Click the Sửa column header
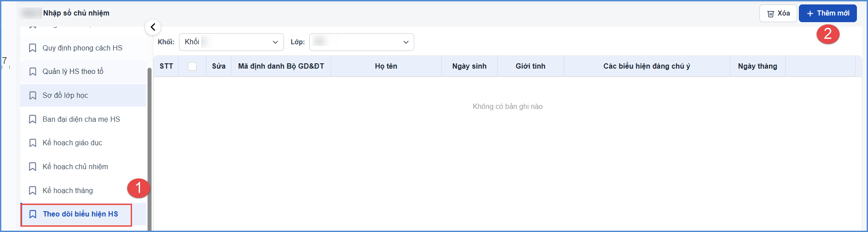Image resolution: width=868 pixels, height=232 pixels. click(218, 66)
